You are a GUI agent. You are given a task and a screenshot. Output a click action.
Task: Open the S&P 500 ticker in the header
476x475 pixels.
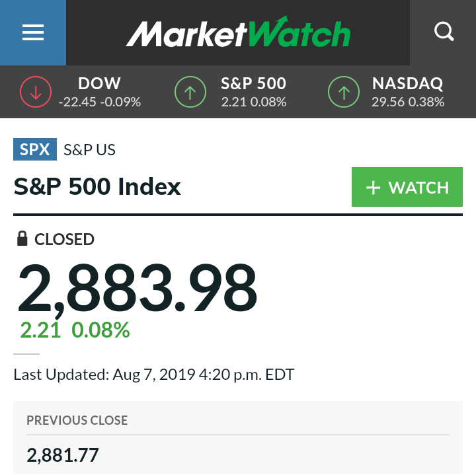pos(253,84)
